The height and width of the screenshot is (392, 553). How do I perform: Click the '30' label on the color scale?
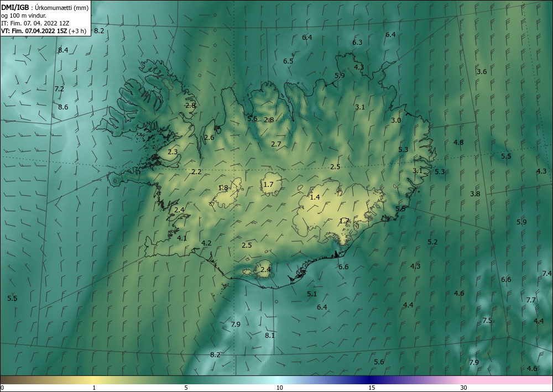pyautogui.click(x=464, y=388)
